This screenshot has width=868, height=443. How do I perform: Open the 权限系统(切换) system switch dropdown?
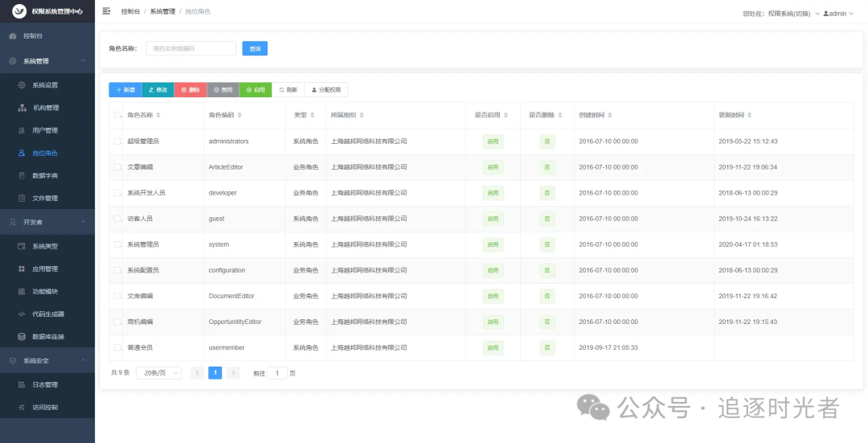coord(794,14)
